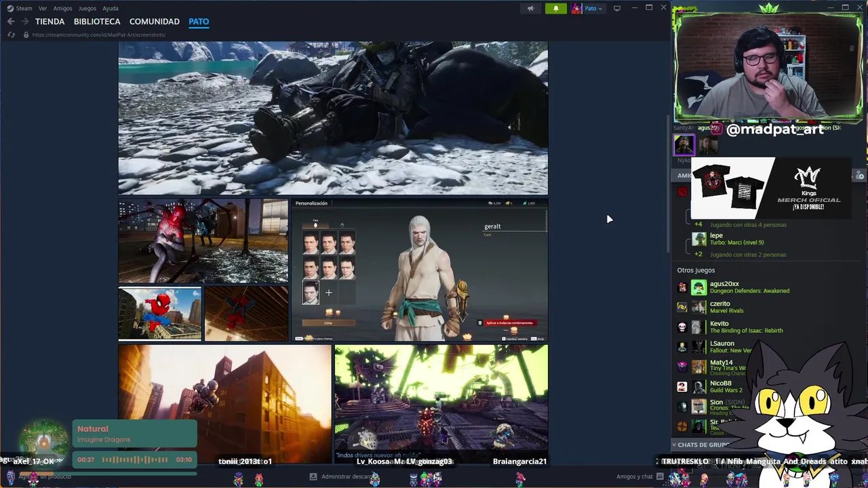Click the Otros juegos section header
Image resolution: width=868 pixels, height=488 pixels.
[x=696, y=270]
